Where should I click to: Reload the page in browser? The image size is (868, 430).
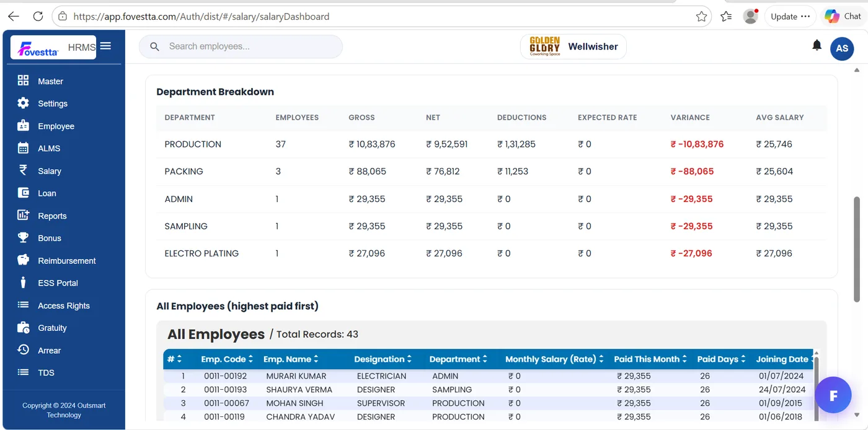(x=38, y=17)
